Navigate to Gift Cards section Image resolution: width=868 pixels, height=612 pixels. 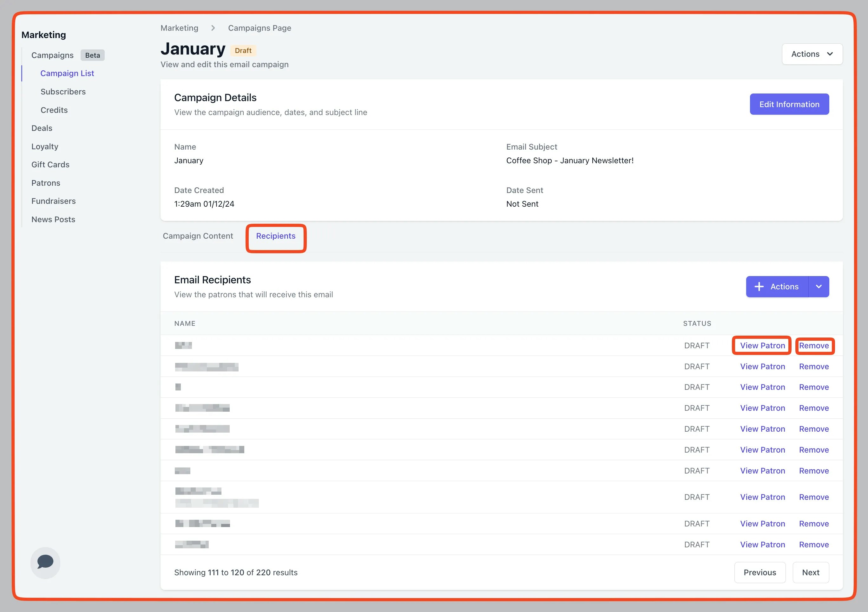tap(50, 165)
